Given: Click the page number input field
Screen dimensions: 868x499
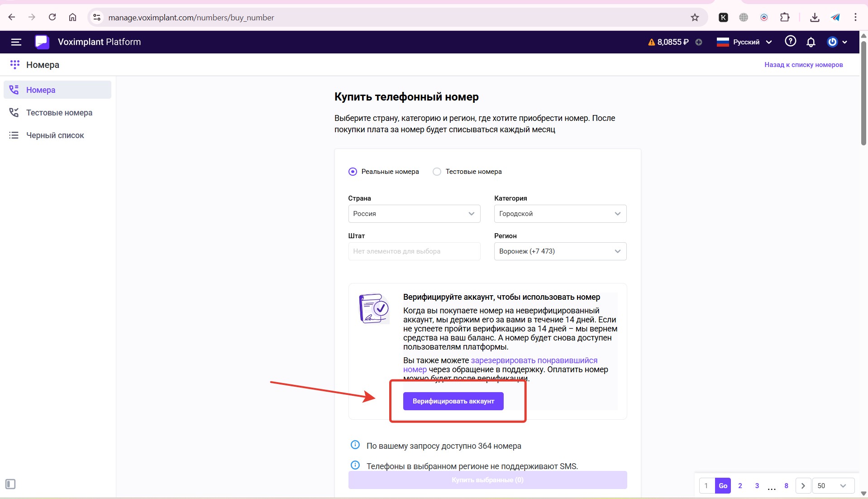Looking at the screenshot, I should pos(706,486).
